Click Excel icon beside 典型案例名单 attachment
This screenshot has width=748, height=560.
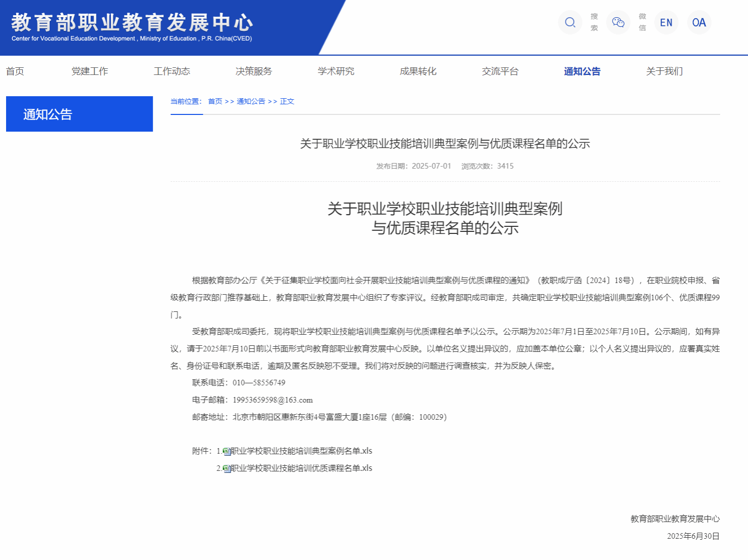pyautogui.click(x=227, y=452)
